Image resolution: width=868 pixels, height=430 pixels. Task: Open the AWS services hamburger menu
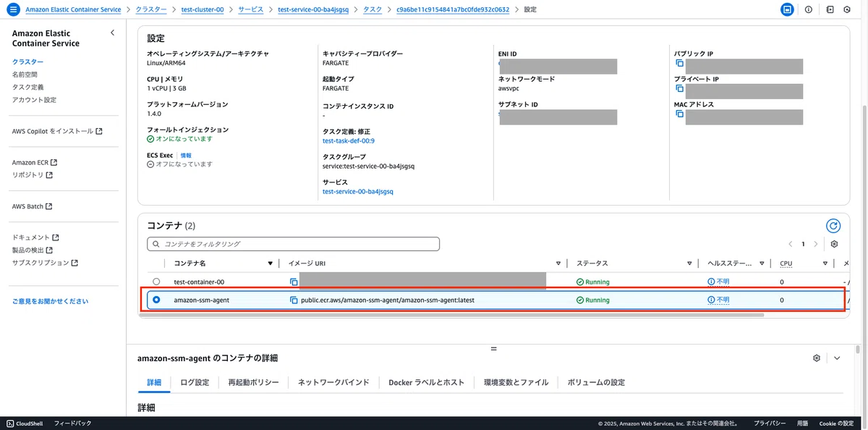coord(13,9)
